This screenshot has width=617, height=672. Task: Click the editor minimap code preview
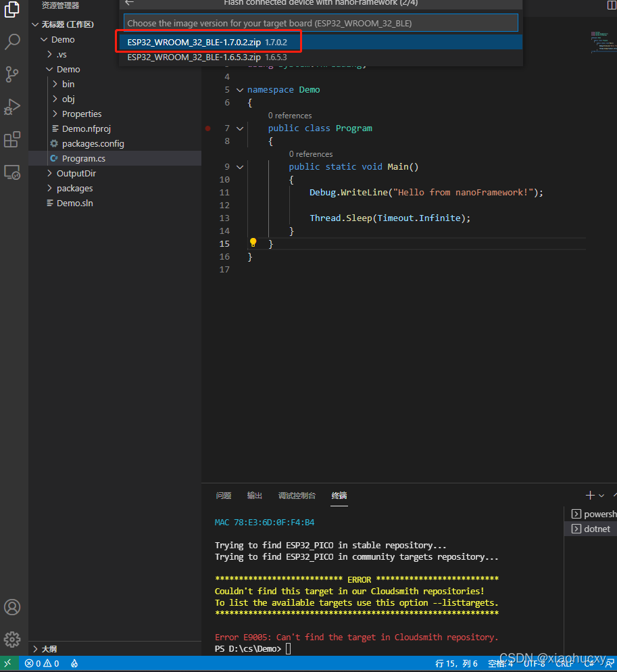tap(603, 41)
